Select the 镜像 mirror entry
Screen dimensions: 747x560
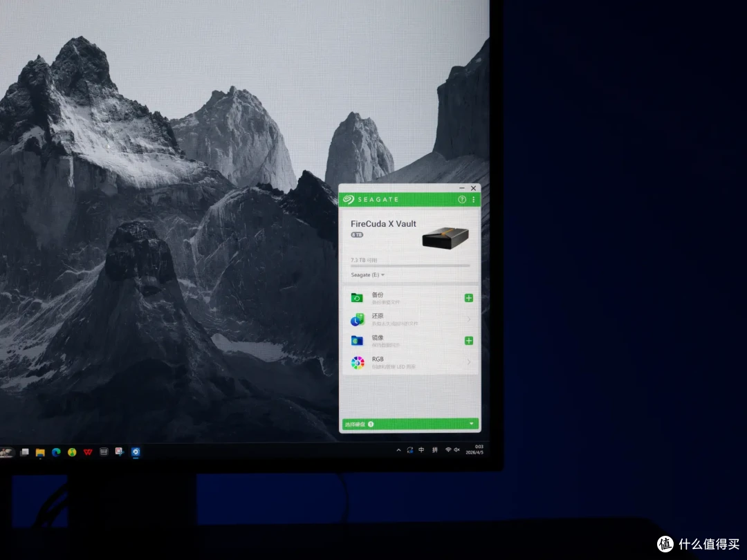pos(410,340)
